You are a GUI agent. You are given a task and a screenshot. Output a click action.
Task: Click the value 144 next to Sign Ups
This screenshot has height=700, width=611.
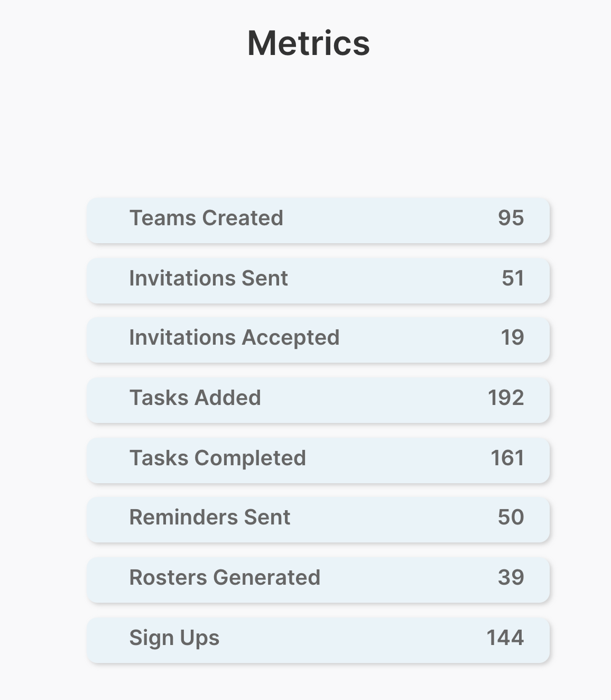tap(505, 638)
